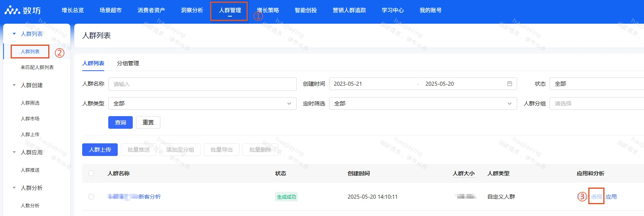The height and width of the screenshot is (216, 644).
Task: Open the 我的账号 top menu
Action: (x=431, y=10)
